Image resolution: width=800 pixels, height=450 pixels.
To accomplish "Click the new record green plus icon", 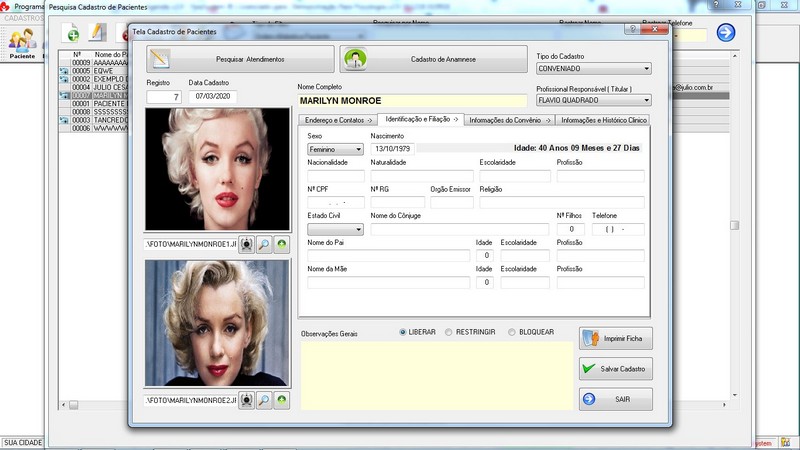I will (72, 35).
